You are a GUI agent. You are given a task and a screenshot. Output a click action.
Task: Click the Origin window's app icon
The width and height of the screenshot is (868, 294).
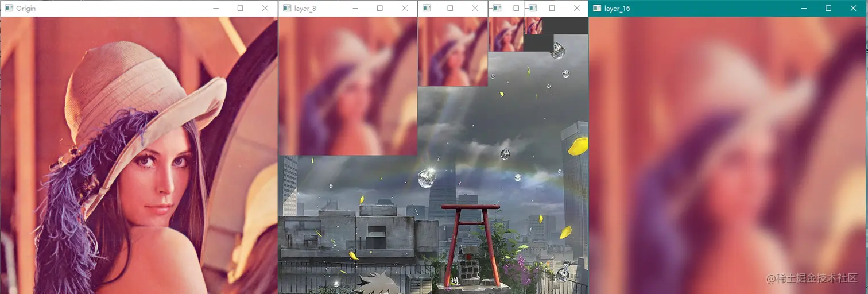point(9,9)
